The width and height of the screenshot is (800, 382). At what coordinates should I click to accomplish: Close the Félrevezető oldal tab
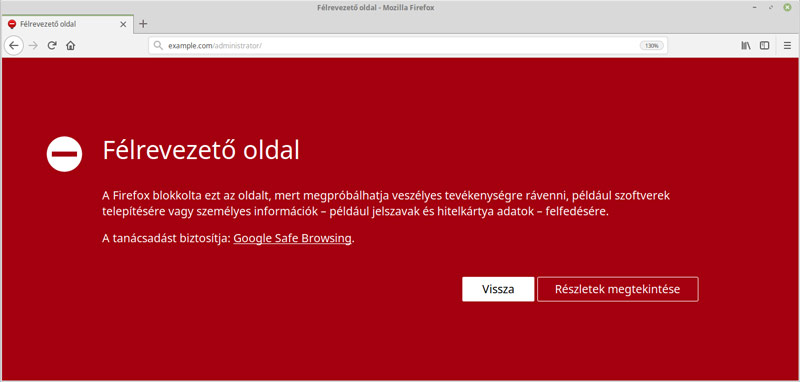123,24
